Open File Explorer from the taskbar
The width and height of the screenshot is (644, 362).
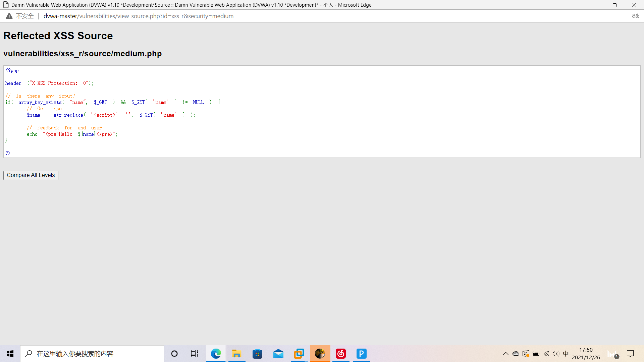[236, 354]
